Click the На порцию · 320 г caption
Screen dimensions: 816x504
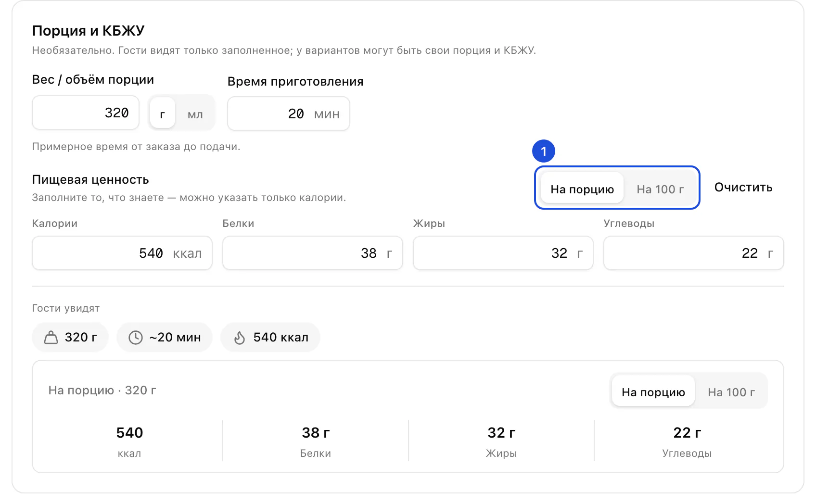point(102,390)
